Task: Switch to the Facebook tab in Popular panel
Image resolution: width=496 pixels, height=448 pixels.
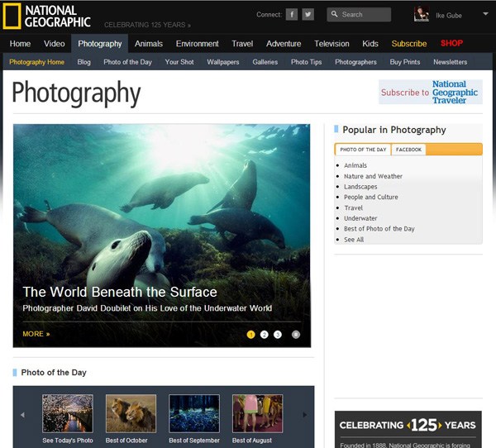Action: click(408, 150)
